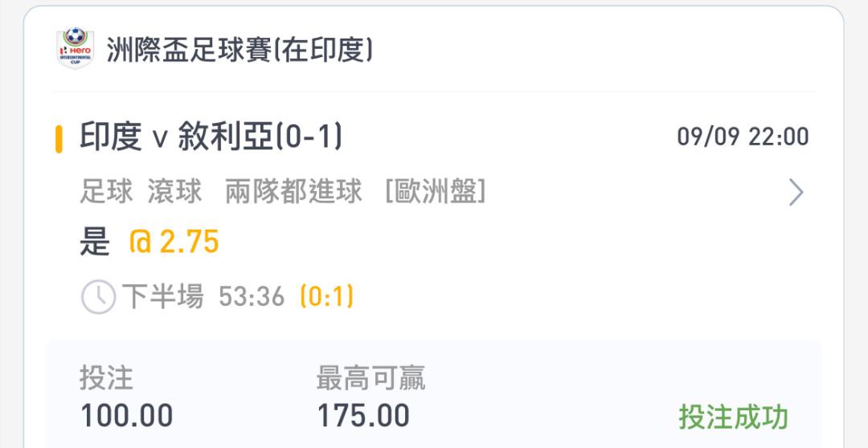Click the match date 09/09 22:00
868x448 pixels.
[743, 136]
